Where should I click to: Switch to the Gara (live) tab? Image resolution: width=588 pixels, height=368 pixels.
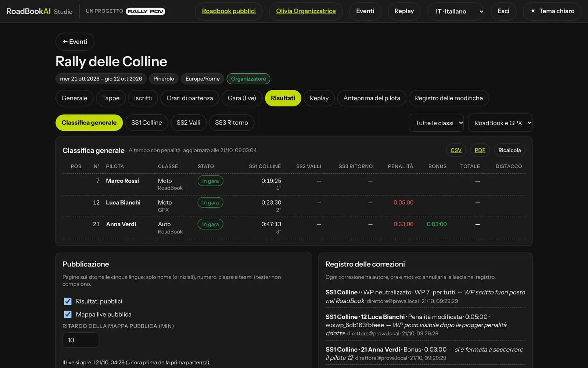(242, 98)
